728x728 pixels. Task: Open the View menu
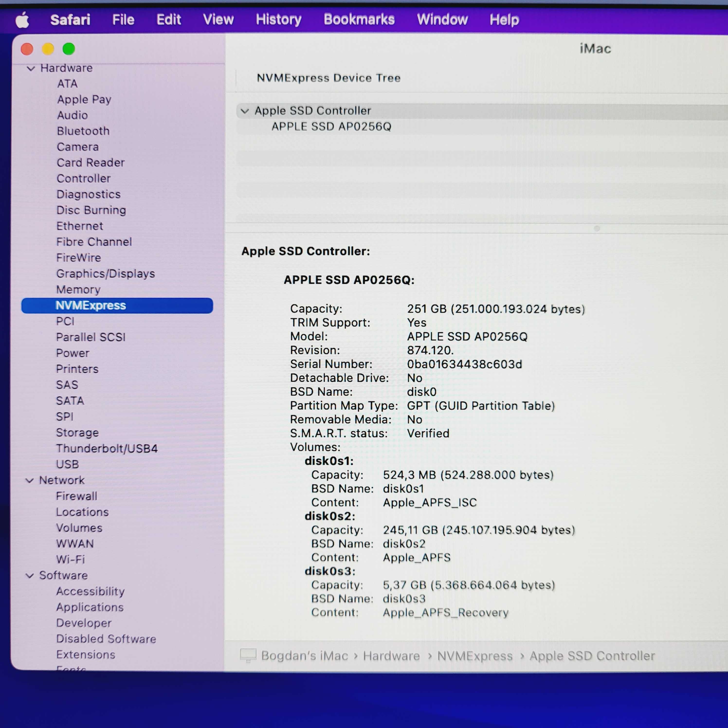pyautogui.click(x=218, y=20)
